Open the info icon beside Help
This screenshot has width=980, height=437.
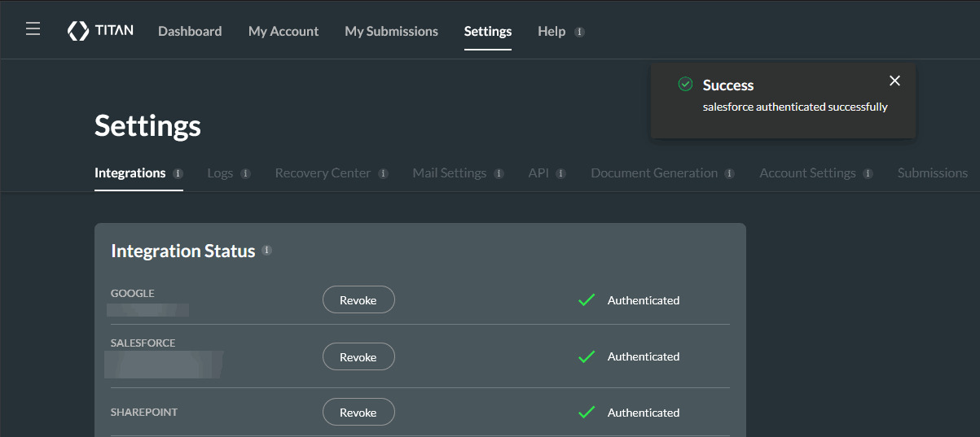point(579,32)
